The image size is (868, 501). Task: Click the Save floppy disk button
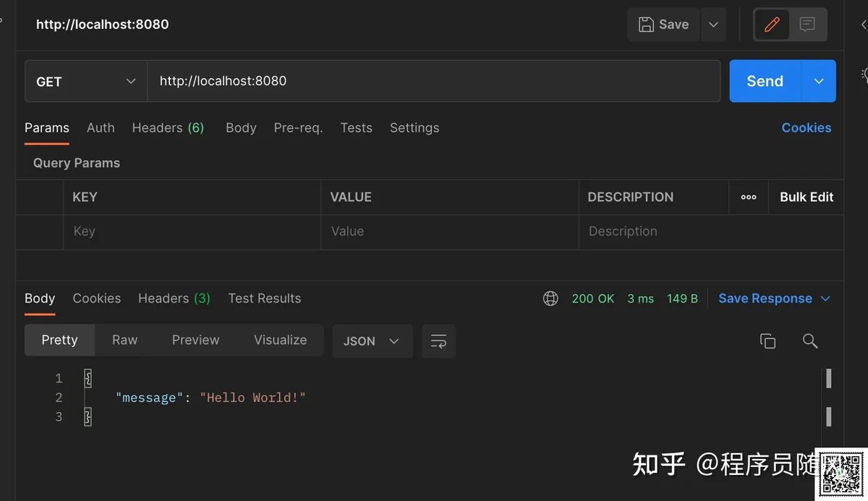point(663,25)
